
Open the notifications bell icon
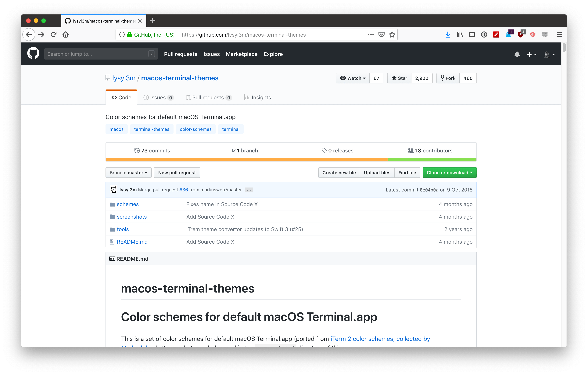pyautogui.click(x=517, y=54)
